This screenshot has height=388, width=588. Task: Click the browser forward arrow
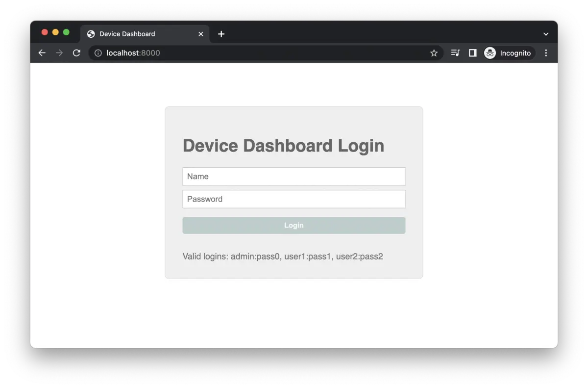click(x=59, y=53)
